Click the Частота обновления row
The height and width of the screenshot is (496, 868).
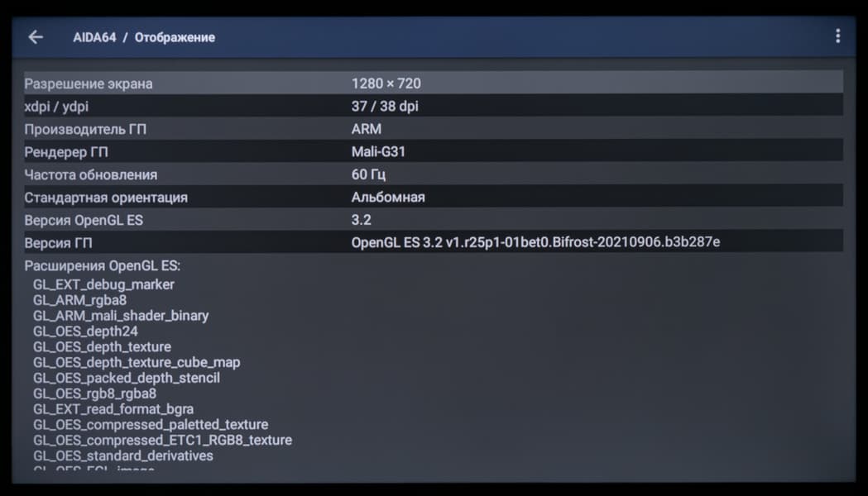[433, 174]
